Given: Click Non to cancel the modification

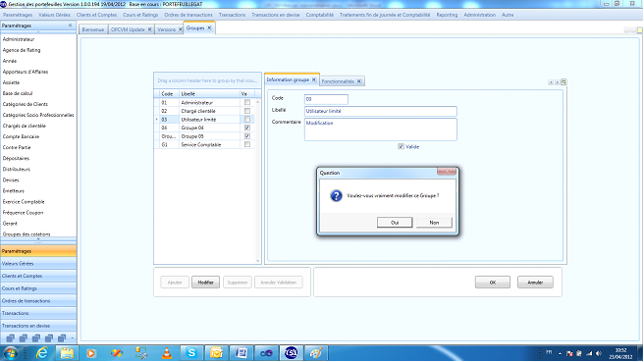Looking at the screenshot, I should point(434,223).
